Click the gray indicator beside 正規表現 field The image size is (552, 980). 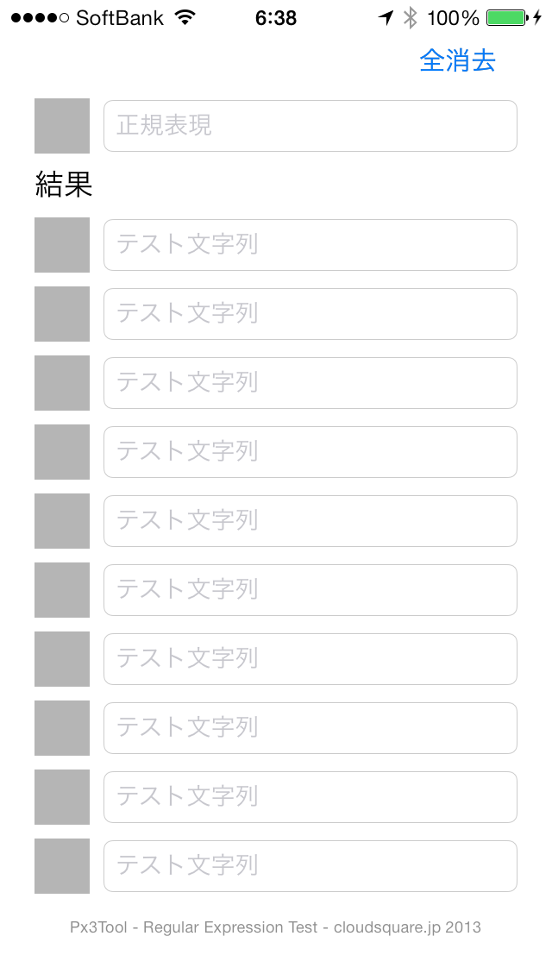(62, 126)
